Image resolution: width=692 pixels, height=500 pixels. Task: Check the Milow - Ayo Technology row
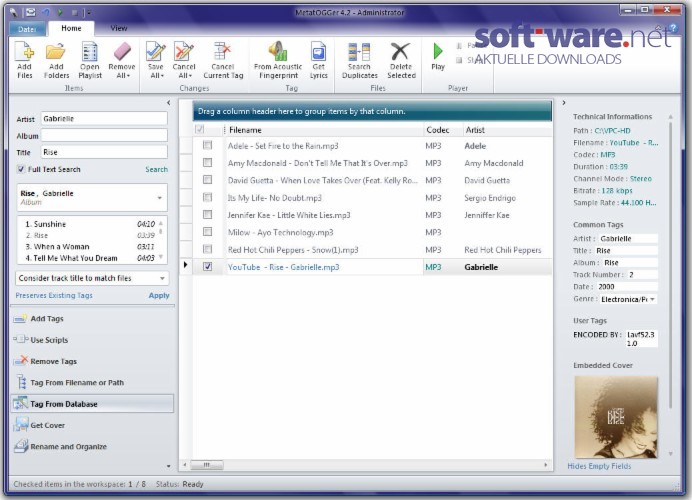207,232
